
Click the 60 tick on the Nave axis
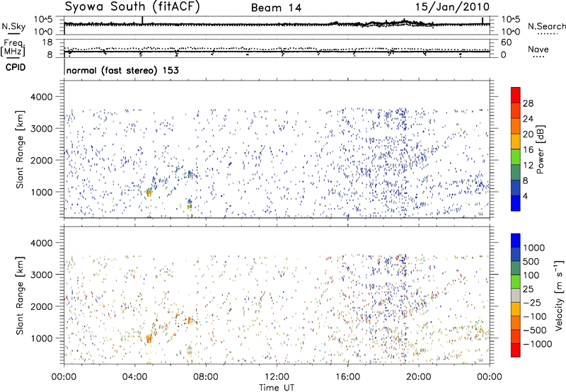(506, 42)
